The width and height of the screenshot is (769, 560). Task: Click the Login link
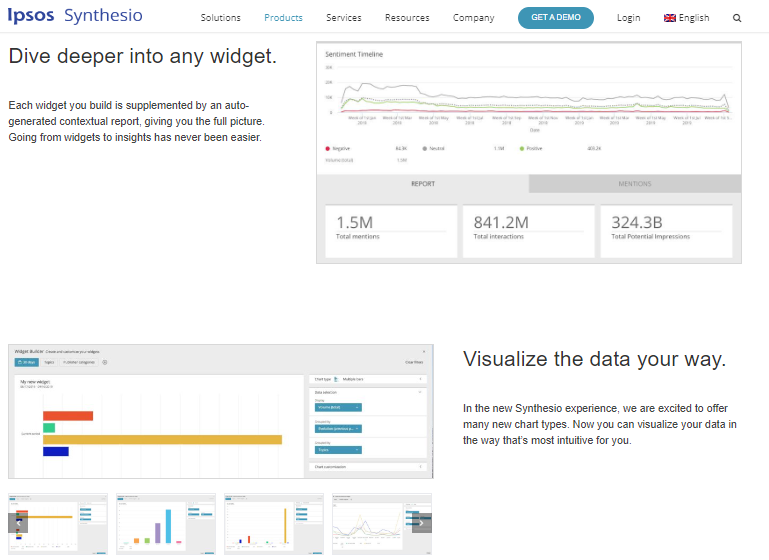tap(628, 18)
